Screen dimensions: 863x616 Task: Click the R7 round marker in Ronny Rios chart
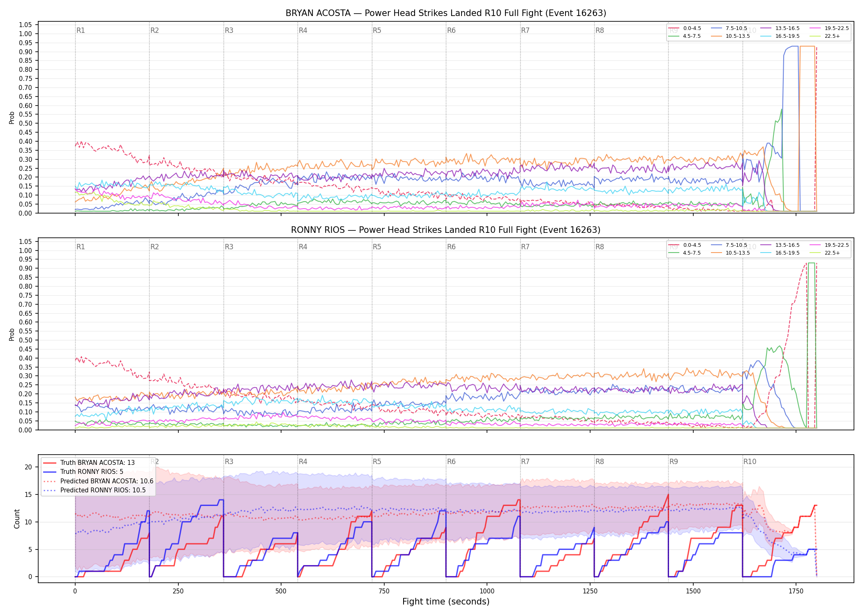point(525,247)
